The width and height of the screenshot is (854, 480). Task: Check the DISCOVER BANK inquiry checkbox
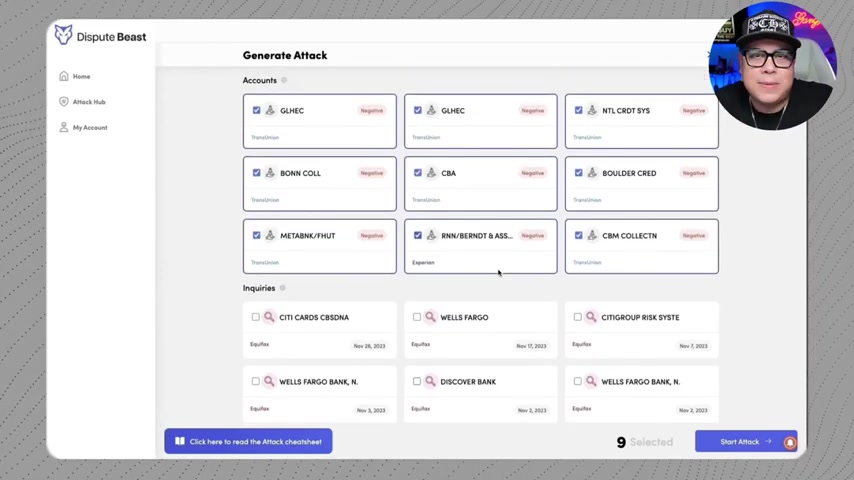click(x=417, y=381)
